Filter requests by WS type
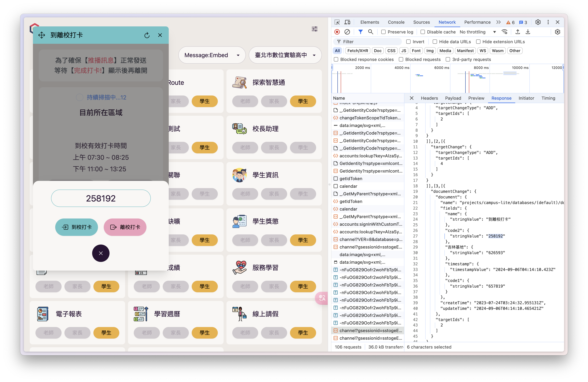The width and height of the screenshot is (588, 382). pyautogui.click(x=482, y=51)
